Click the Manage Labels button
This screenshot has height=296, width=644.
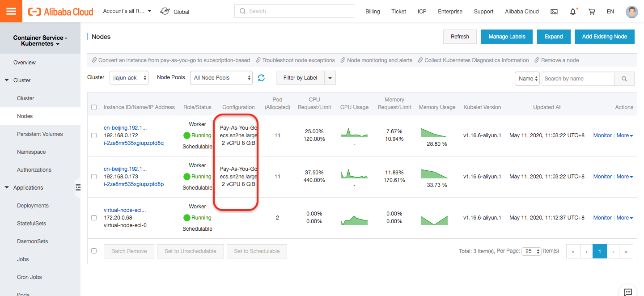507,37
